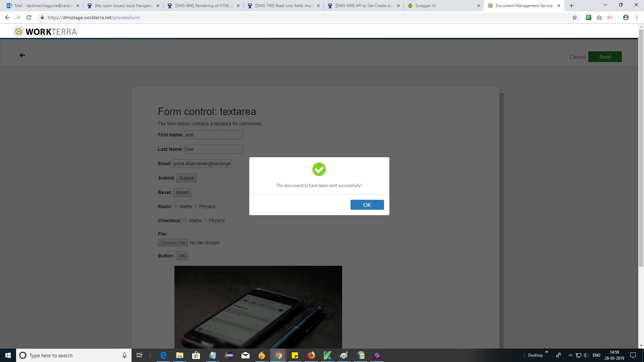644x362 pixels.
Task: Click the First Name input field
Action: point(214,135)
